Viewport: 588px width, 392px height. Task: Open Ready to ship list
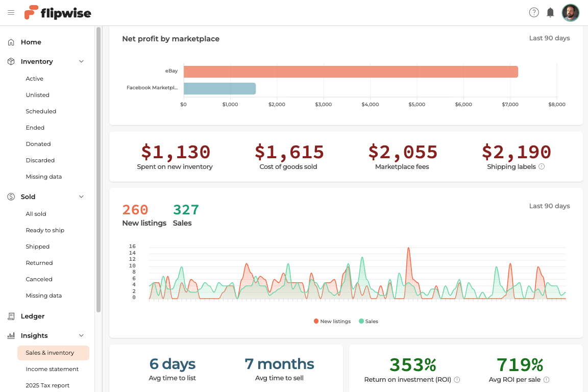(45, 230)
